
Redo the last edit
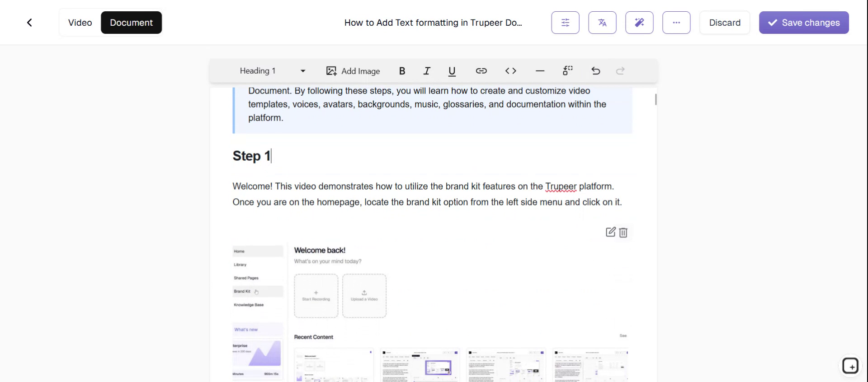coord(620,71)
